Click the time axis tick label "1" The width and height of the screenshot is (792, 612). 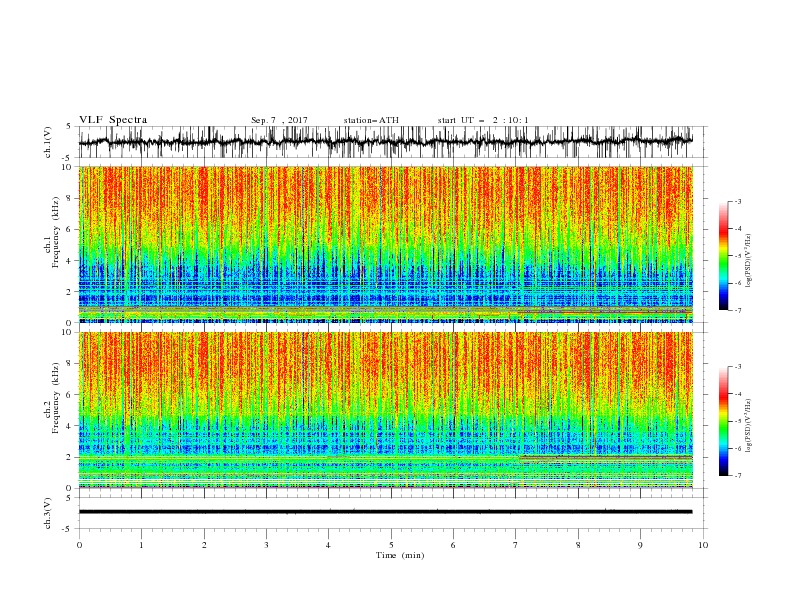click(x=141, y=545)
